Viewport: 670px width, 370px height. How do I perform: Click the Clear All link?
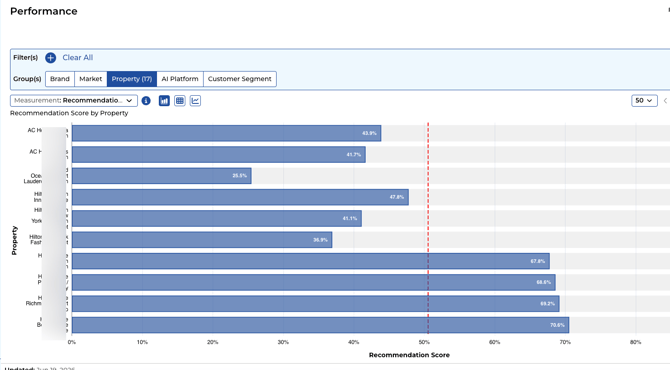tap(78, 58)
